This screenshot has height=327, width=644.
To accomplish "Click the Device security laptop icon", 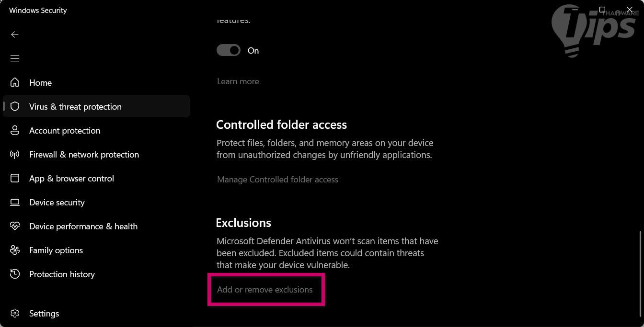I will point(15,202).
